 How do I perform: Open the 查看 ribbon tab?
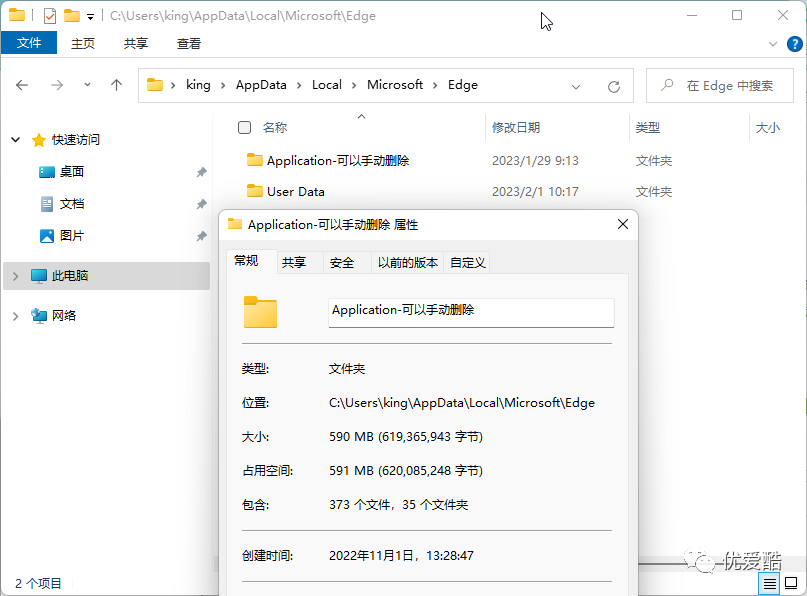click(x=189, y=43)
